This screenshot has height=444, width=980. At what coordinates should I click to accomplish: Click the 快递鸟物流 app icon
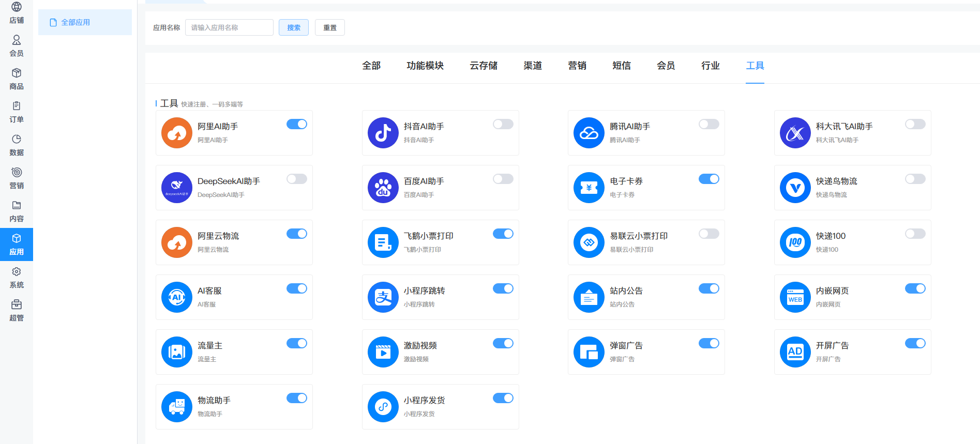click(x=795, y=188)
